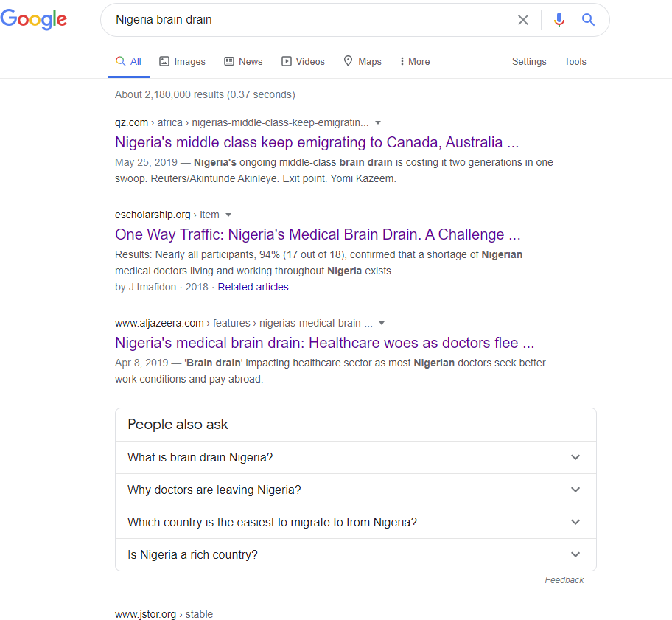Open "Nigeria's middle class keep emigrating" result
This screenshot has height=620, width=672.
click(x=317, y=142)
